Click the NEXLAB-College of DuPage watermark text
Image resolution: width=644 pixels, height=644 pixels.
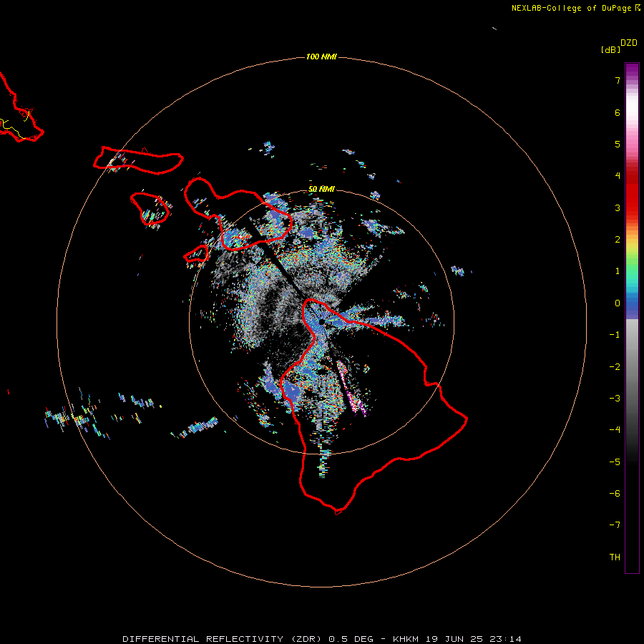[x=576, y=8]
